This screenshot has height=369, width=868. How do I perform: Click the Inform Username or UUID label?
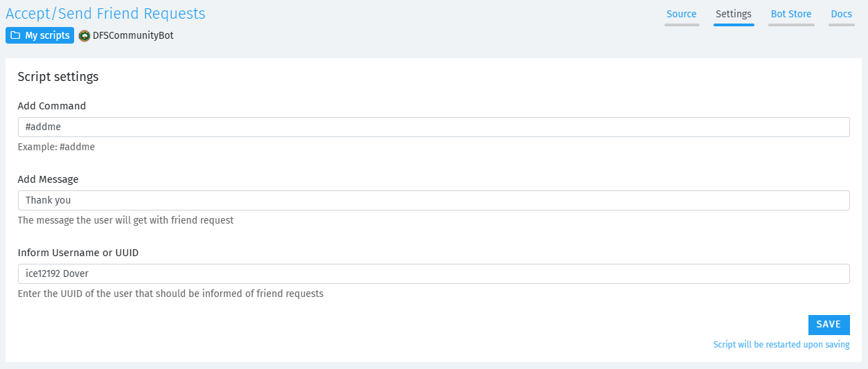click(x=78, y=253)
